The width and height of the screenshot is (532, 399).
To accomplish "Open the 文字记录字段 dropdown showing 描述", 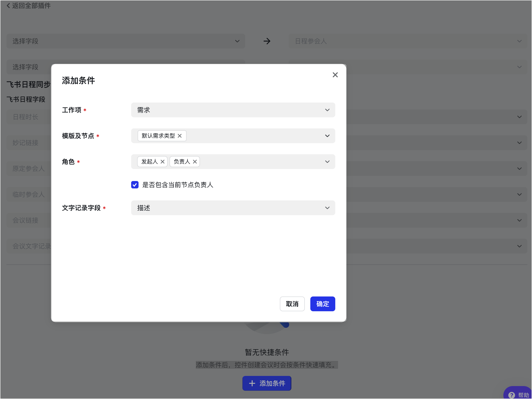I will click(233, 208).
